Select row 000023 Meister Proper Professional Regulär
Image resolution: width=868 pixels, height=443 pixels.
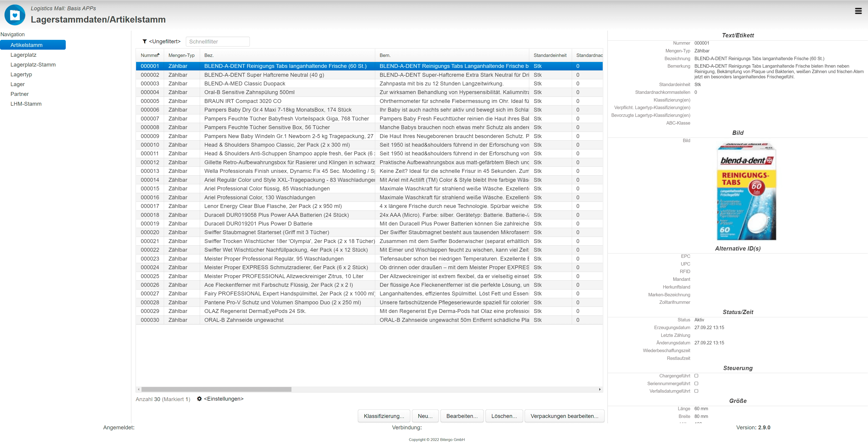click(369, 259)
